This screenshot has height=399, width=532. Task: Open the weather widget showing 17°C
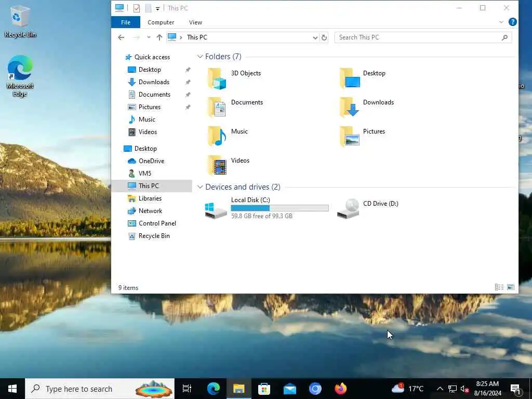(407, 389)
